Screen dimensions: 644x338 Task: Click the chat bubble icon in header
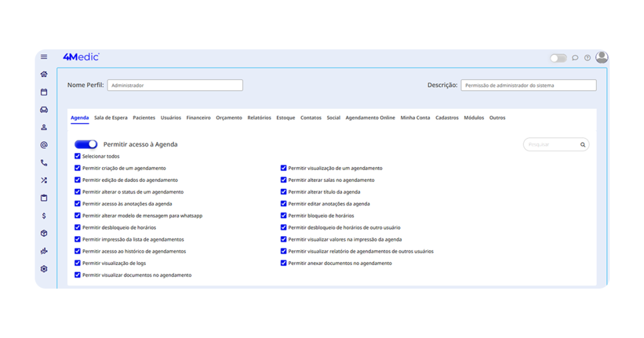(x=575, y=58)
